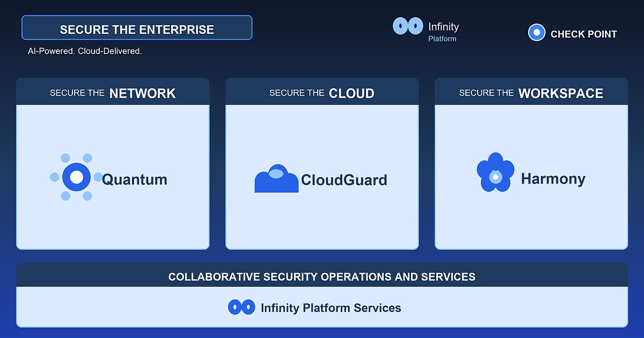Click the Infinity header title text
This screenshot has width=644, height=338.
click(x=444, y=26)
